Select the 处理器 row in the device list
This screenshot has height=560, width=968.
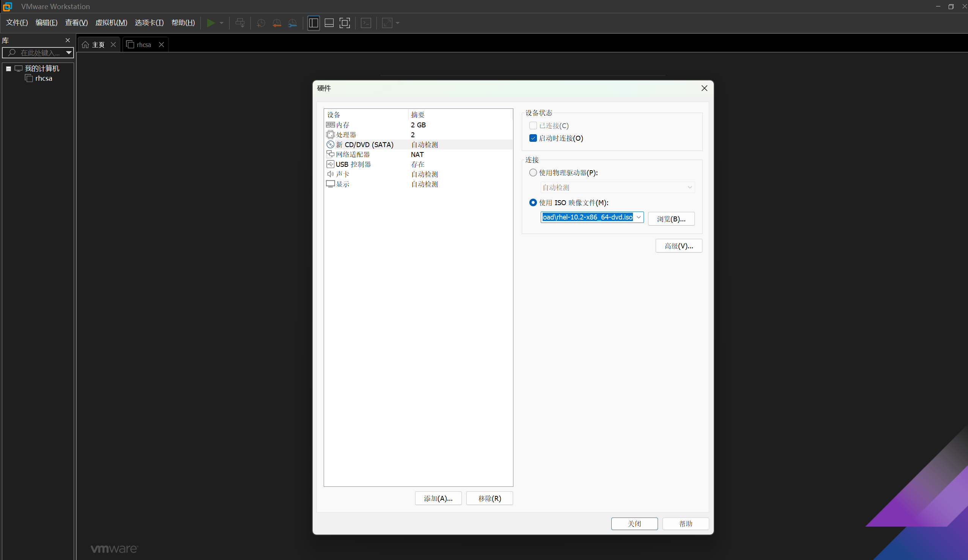pos(418,135)
